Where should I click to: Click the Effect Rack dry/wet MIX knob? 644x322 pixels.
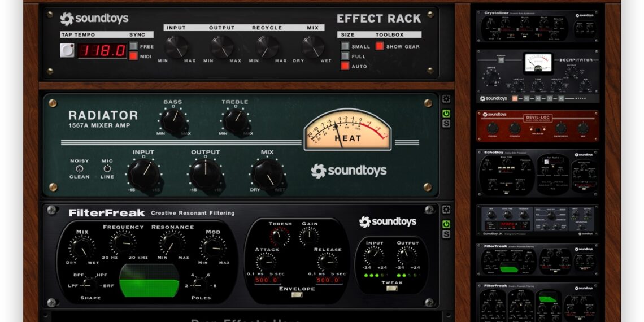(314, 46)
